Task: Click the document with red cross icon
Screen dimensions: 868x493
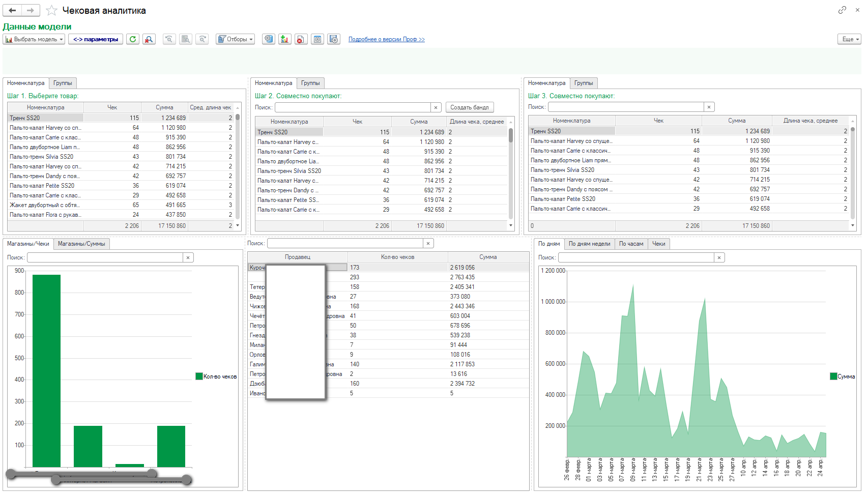Action: [x=301, y=39]
